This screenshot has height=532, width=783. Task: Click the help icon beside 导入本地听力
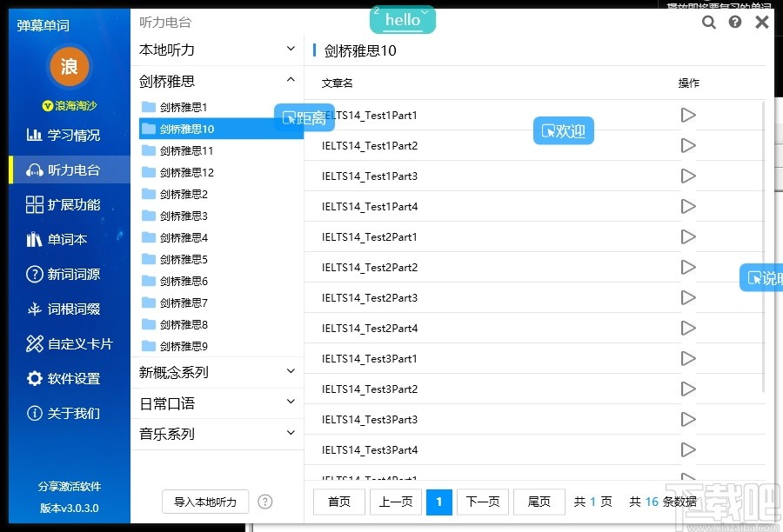click(x=265, y=502)
